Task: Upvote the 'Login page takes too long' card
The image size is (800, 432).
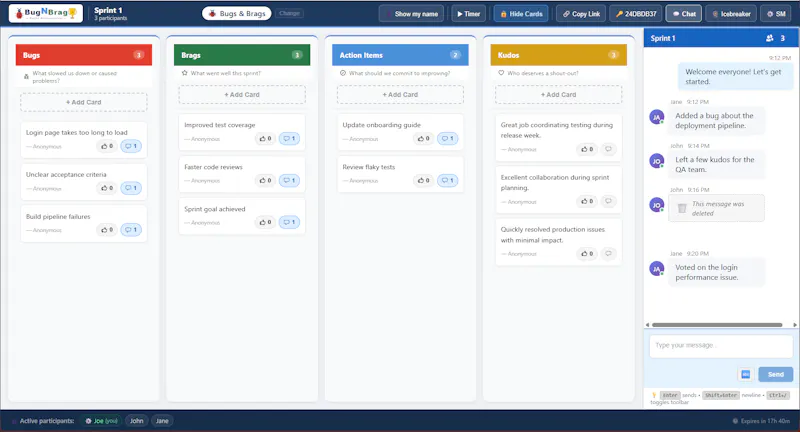Action: tap(107, 146)
